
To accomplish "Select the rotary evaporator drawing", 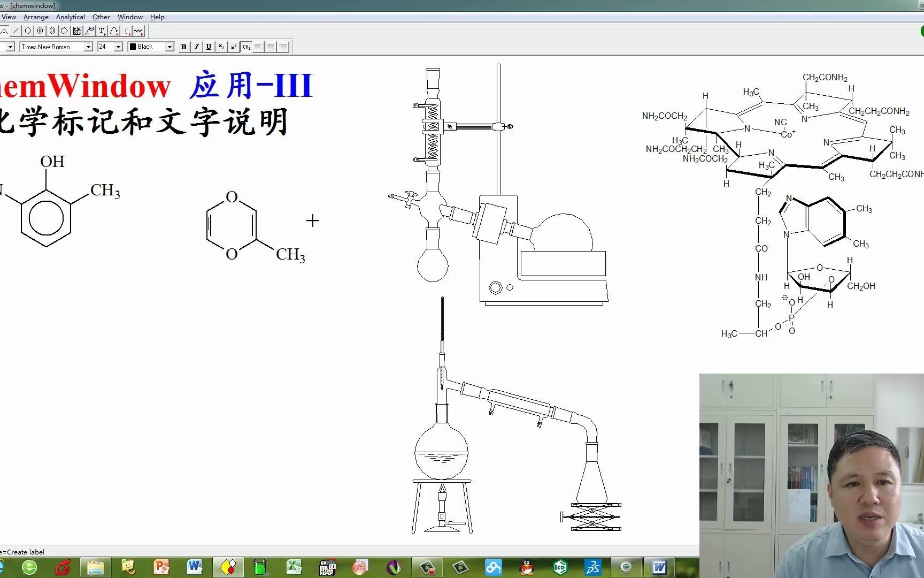I will [x=499, y=185].
